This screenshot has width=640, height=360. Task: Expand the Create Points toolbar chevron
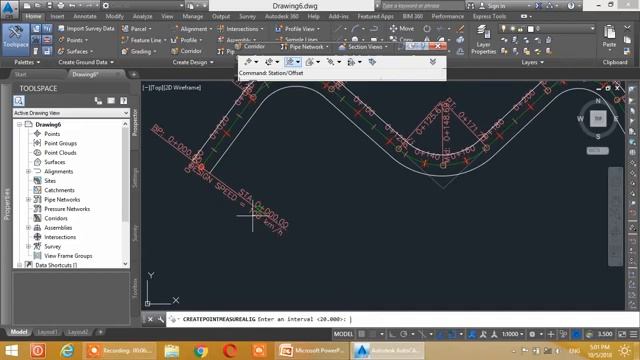(x=433, y=62)
